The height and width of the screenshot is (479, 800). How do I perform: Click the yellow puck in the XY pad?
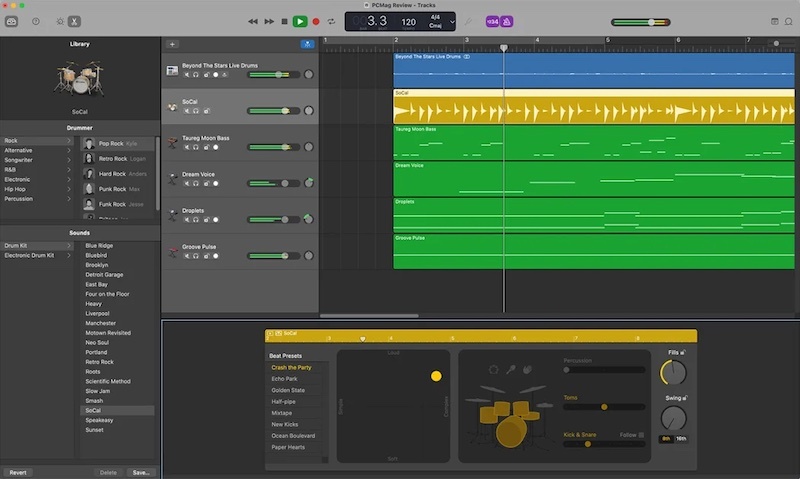(x=436, y=376)
